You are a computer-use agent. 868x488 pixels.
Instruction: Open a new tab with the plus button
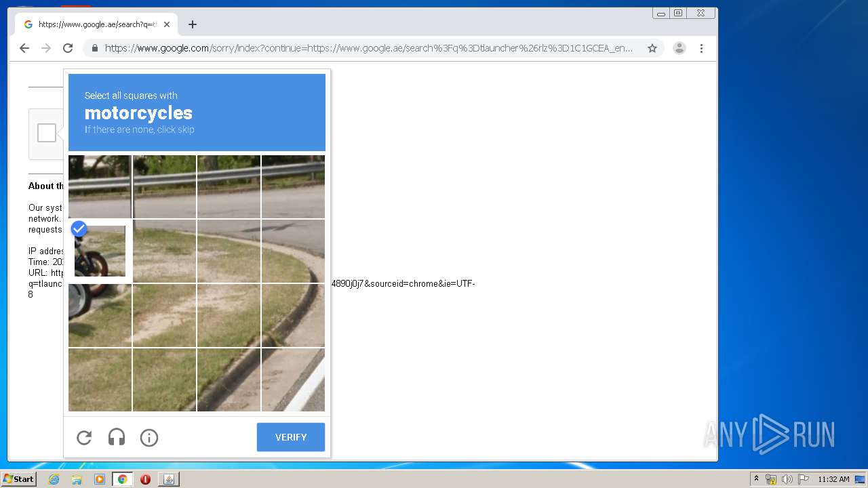click(193, 24)
